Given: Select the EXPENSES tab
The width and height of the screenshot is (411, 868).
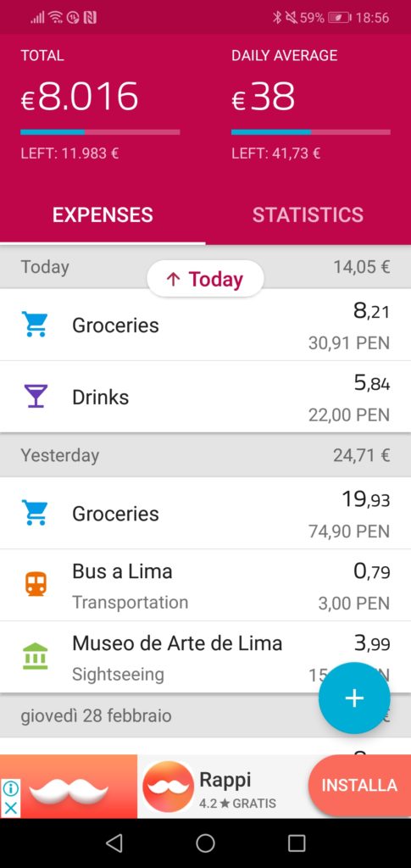Looking at the screenshot, I should [103, 214].
